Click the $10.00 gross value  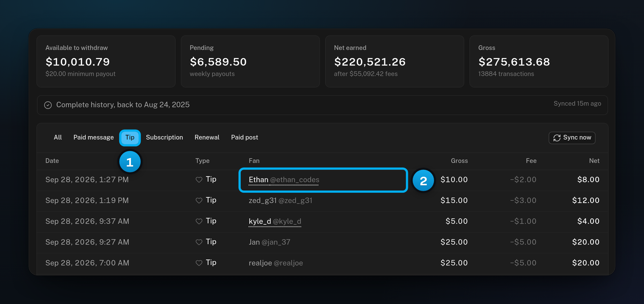pos(454,180)
